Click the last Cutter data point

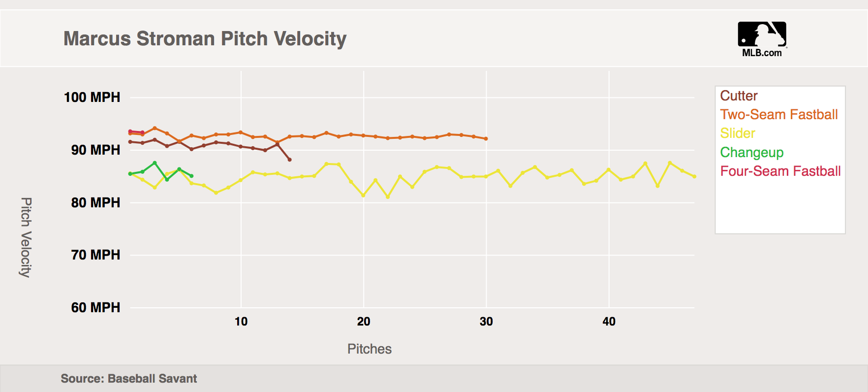click(x=289, y=160)
